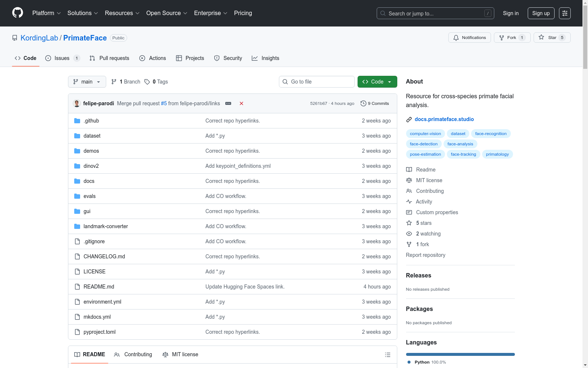Open the Pricing page
Image resolution: width=588 pixels, height=368 pixels.
[243, 13]
